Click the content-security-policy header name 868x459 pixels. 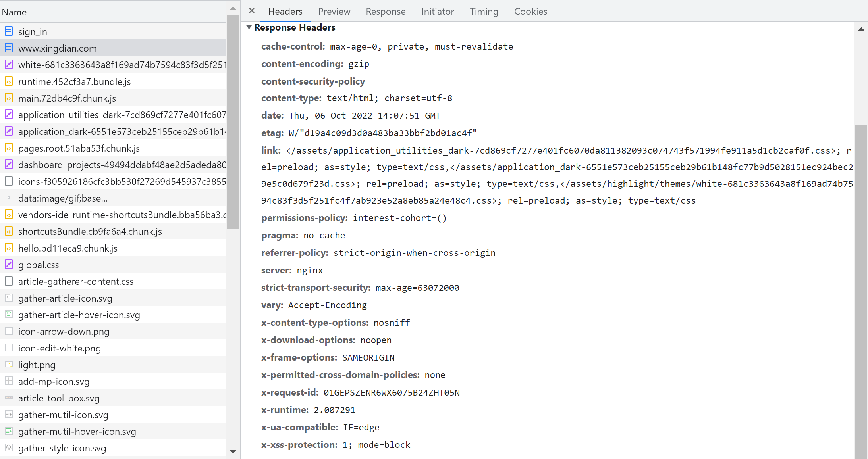point(313,81)
